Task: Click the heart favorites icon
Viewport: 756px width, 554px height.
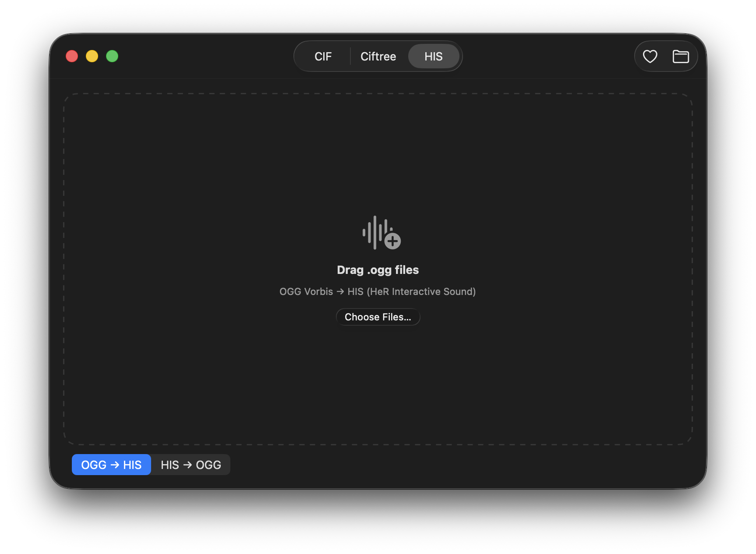Action: pos(650,56)
